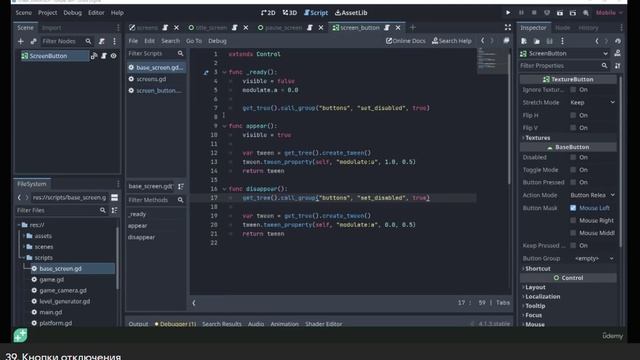The image size is (640, 360).
Task: Open the Editor menu
Action: tap(96, 13)
